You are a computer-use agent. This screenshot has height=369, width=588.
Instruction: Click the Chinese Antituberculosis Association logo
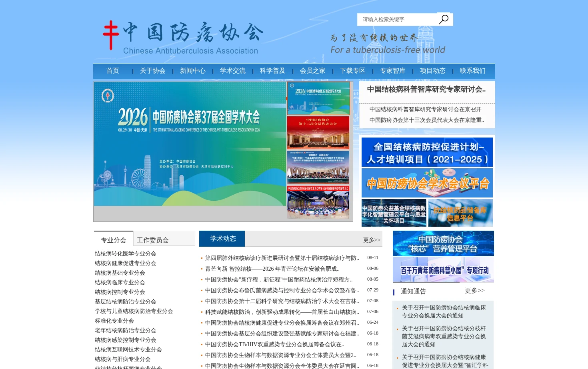point(184,38)
